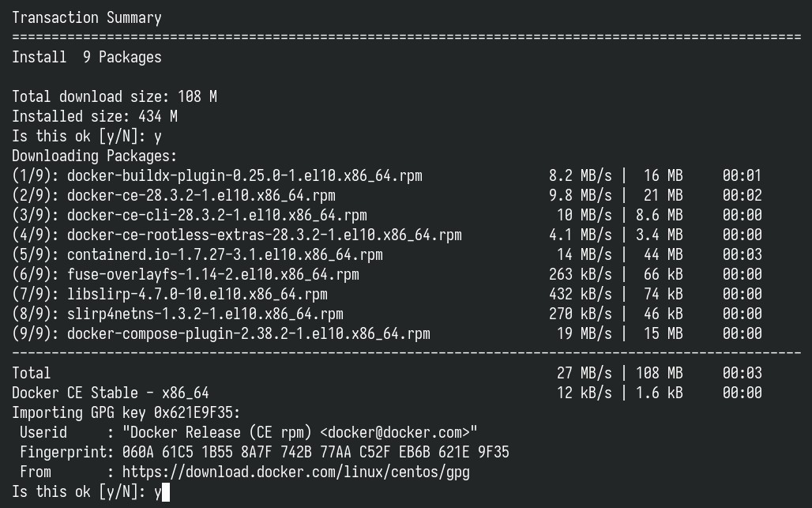812x508 pixels.
Task: Click the GPG key ID 0x621E9F35
Action: (x=195, y=412)
